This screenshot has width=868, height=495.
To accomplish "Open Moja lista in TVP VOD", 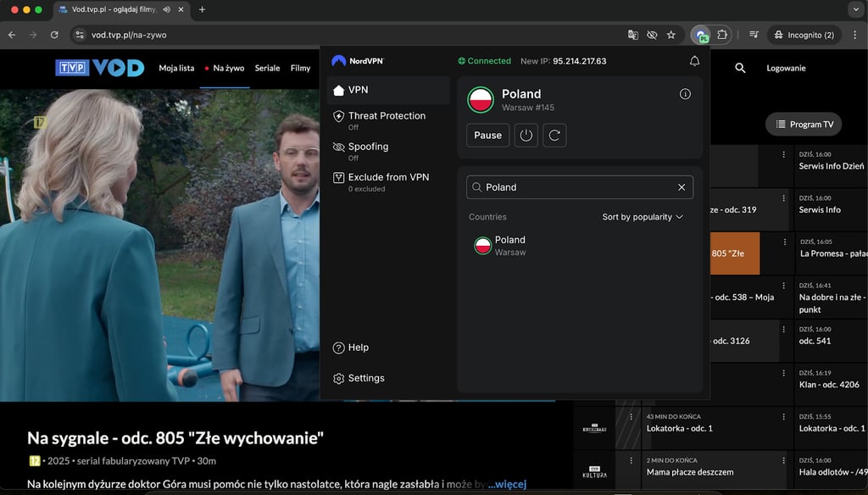I will pyautogui.click(x=176, y=68).
